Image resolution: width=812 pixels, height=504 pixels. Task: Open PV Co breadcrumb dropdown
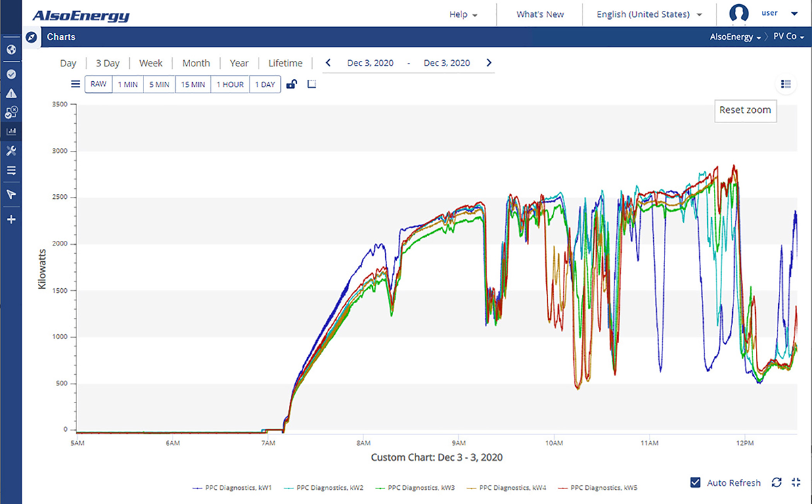pos(788,37)
